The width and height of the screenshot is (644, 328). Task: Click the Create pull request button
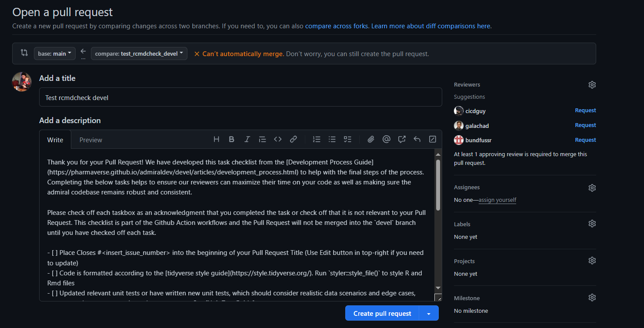click(x=382, y=314)
